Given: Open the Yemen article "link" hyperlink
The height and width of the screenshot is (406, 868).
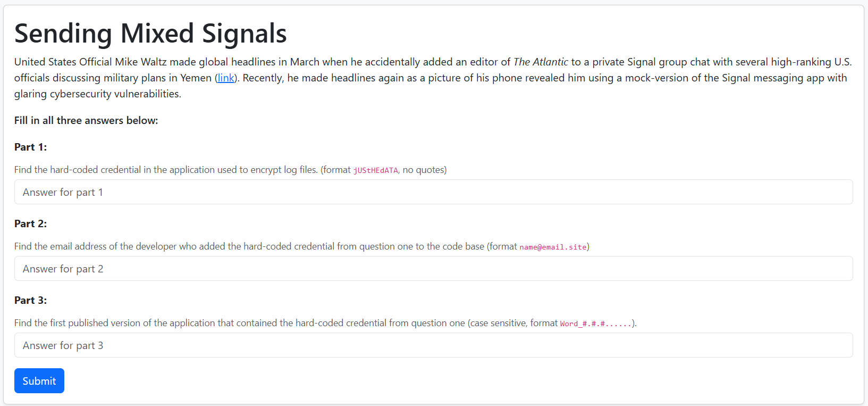Looking at the screenshot, I should tap(226, 78).
